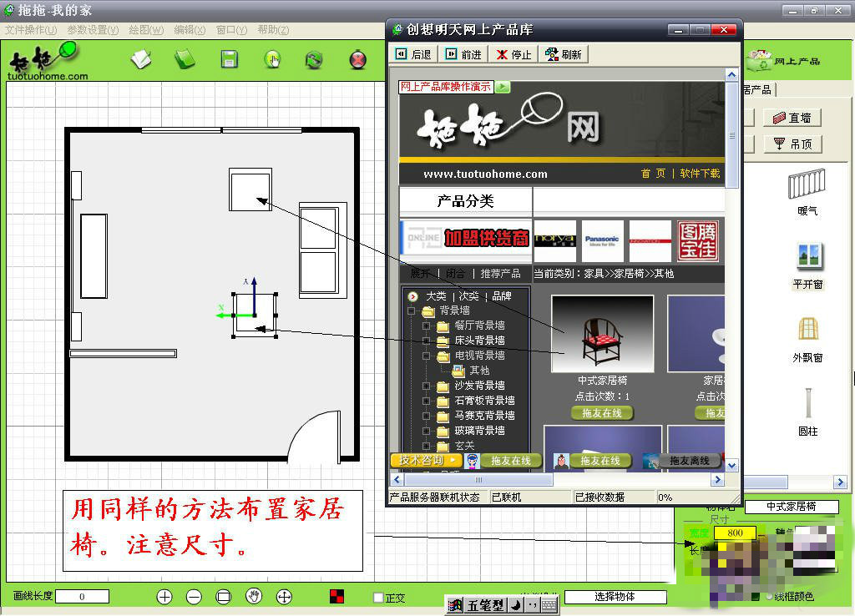Click the girl avatar beside 拖友在线

pos(473,462)
